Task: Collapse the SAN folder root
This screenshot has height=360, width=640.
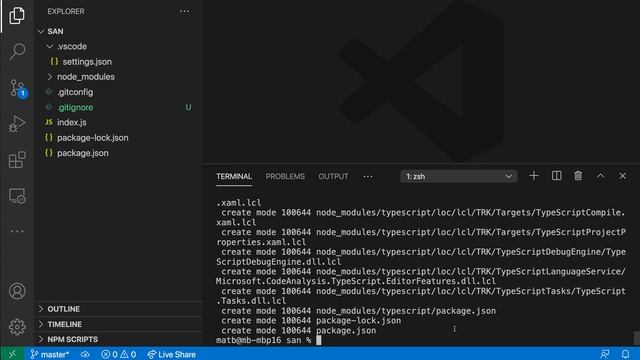Action: point(40,31)
